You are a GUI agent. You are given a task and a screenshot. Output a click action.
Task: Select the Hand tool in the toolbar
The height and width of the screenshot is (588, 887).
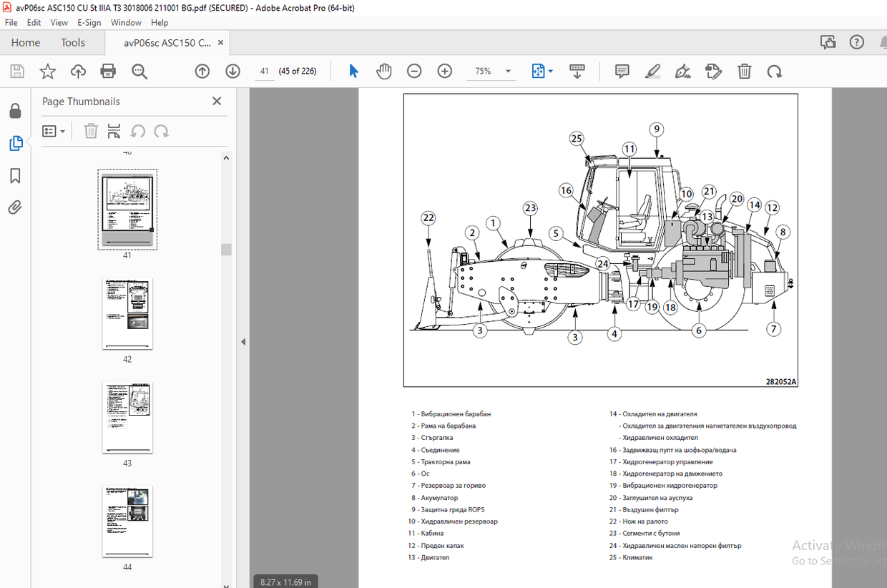tap(384, 71)
